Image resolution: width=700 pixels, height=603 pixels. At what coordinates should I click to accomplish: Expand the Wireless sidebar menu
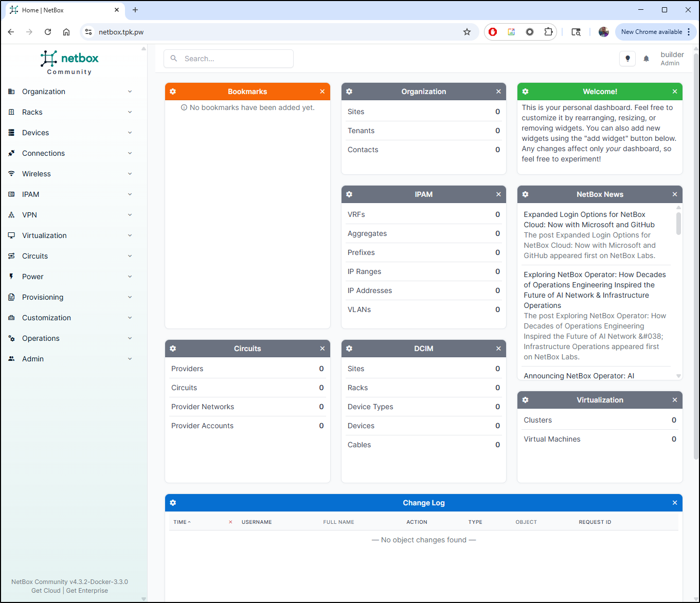pyautogui.click(x=70, y=174)
